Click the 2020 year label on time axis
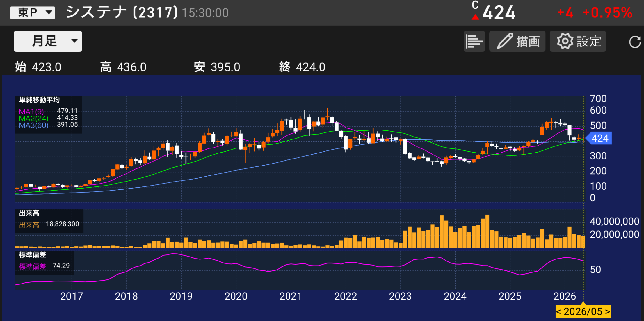This screenshot has height=321, width=644. tap(236, 296)
